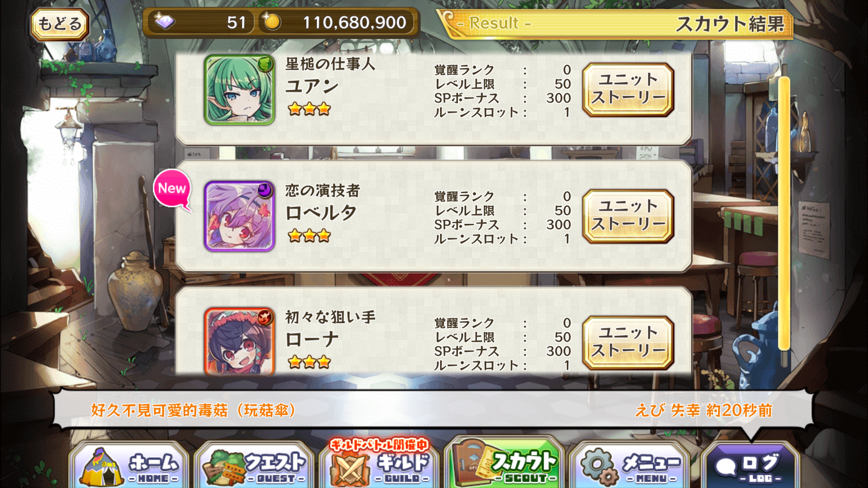This screenshot has height=488, width=868.
Task: Open the メニュー MENU gear tab
Action: tap(629, 465)
